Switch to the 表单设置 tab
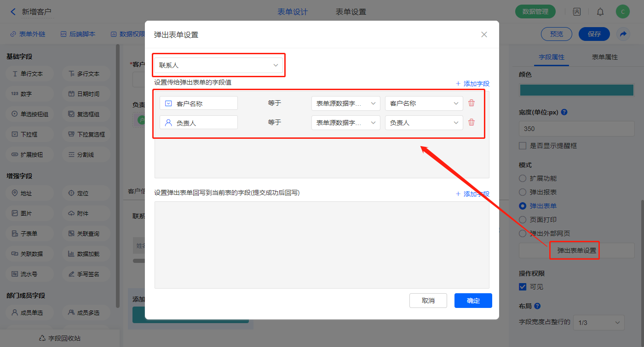644x347 pixels. point(351,12)
